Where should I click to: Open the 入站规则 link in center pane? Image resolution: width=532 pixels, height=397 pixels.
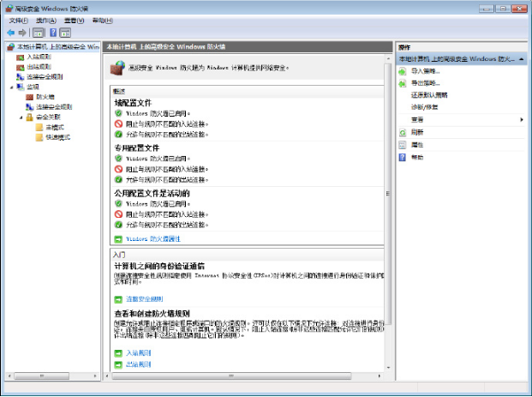coord(139,353)
